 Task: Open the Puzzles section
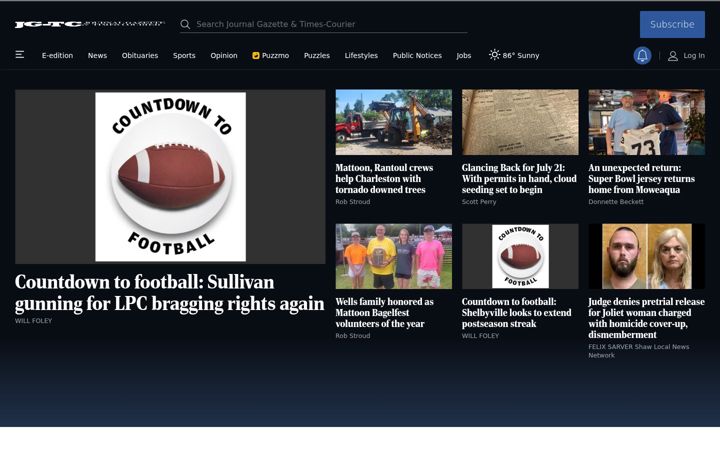tap(317, 56)
